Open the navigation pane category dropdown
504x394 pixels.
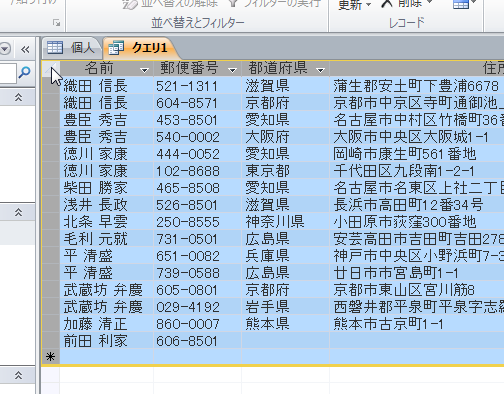pos(5,49)
